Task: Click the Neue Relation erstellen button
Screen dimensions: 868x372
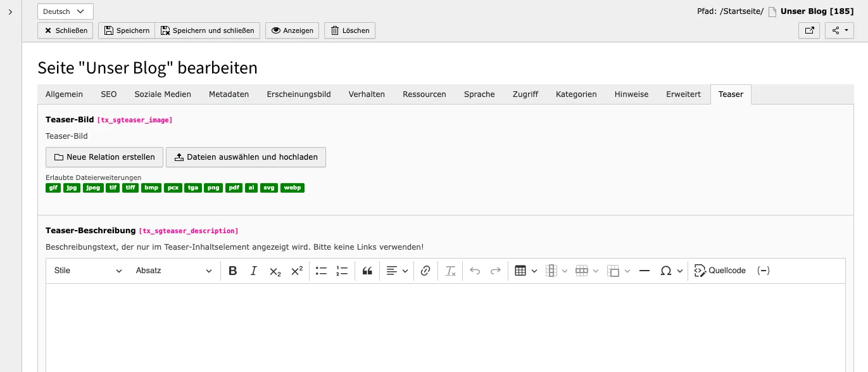Action: click(104, 157)
